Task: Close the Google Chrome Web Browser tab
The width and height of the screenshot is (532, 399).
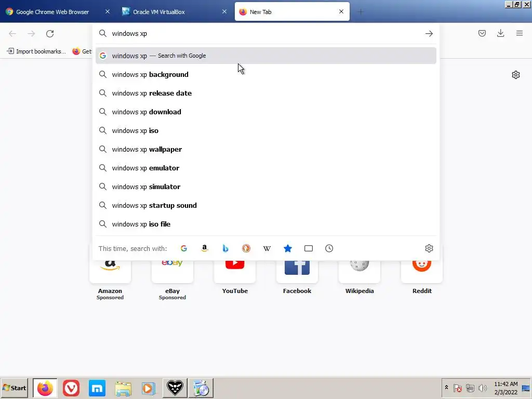Action: point(108,11)
